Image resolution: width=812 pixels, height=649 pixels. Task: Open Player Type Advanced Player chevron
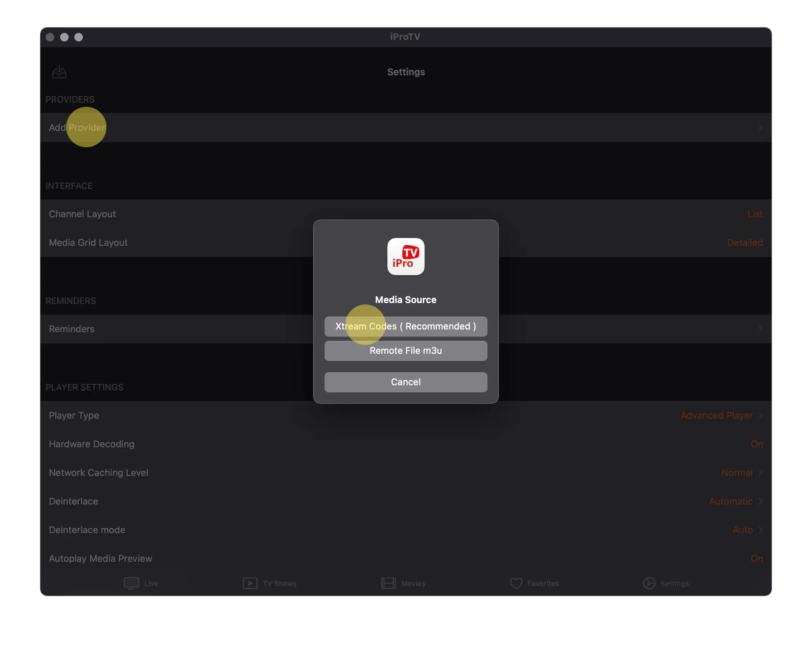coord(761,416)
